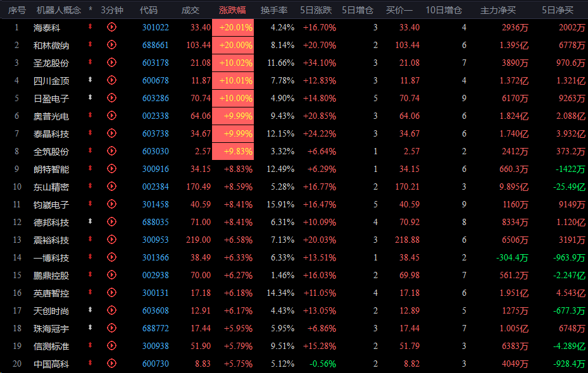Select the 鹏鼎控股 stock name
The image size is (588, 373).
coord(51,275)
